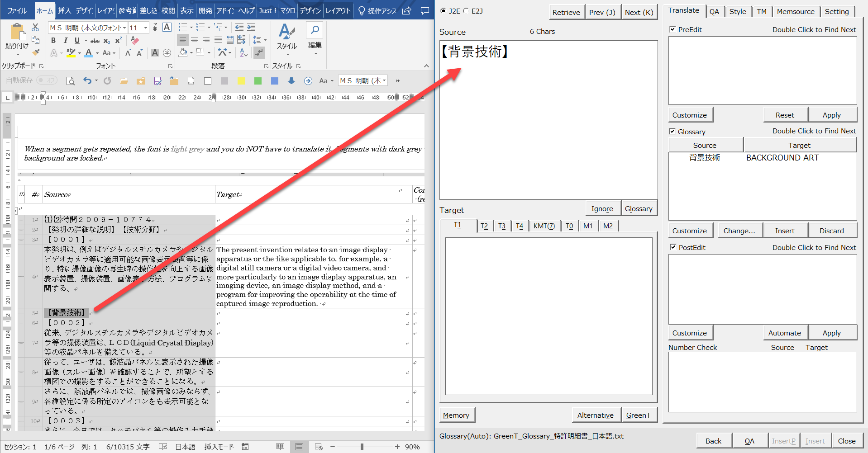Toggle the PostEdit checkbox
868x453 pixels.
[x=673, y=247]
